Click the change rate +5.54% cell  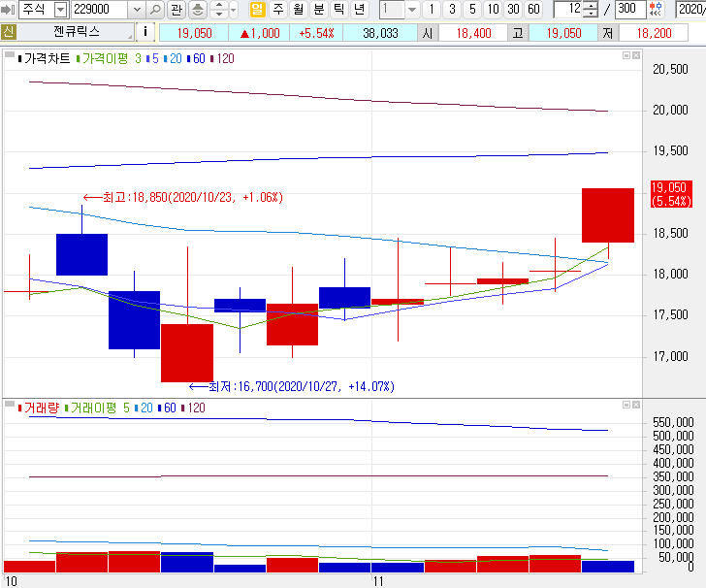click(x=316, y=33)
